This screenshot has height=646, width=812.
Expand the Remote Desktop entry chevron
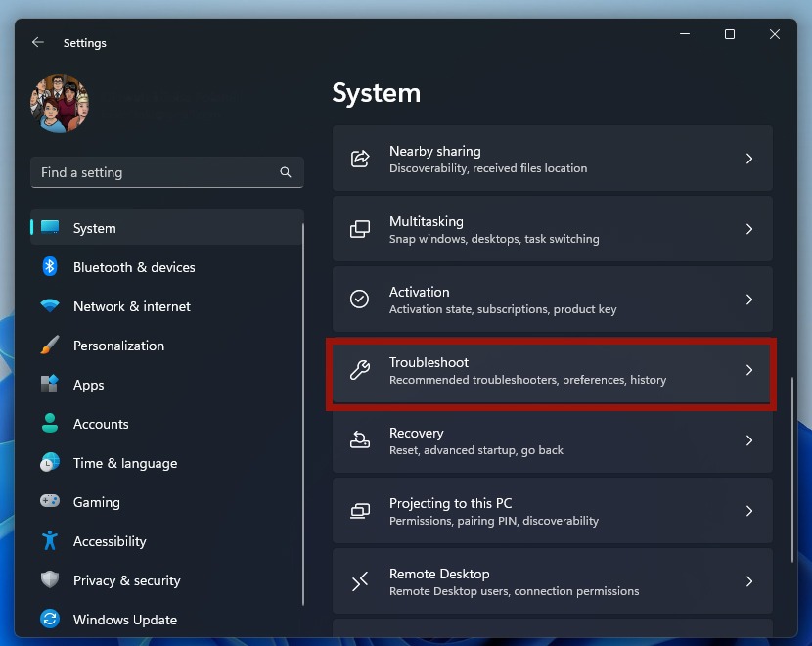point(749,581)
